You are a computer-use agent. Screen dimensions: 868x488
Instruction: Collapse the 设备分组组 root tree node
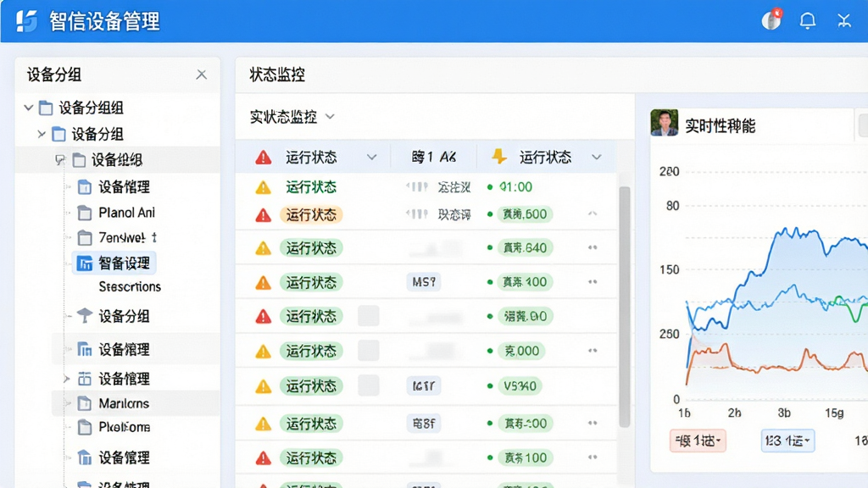[29, 108]
